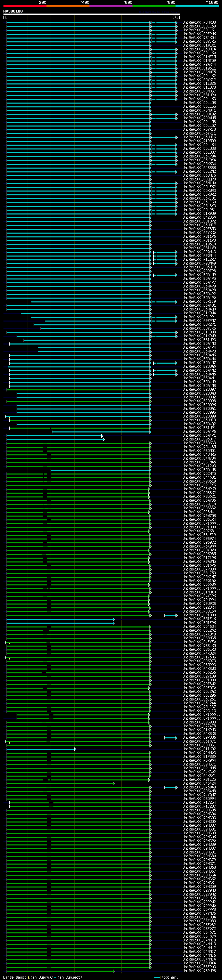This screenshot has height=980, width=222.
Task: Click UniRef100_P90519 label
Action: point(199,481)
